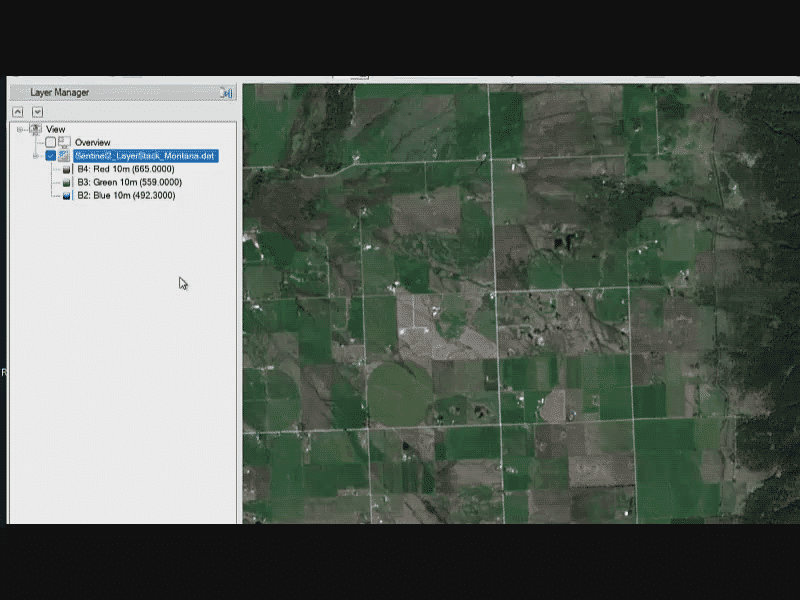Click the Layer Manager detach panel icon

[x=227, y=92]
